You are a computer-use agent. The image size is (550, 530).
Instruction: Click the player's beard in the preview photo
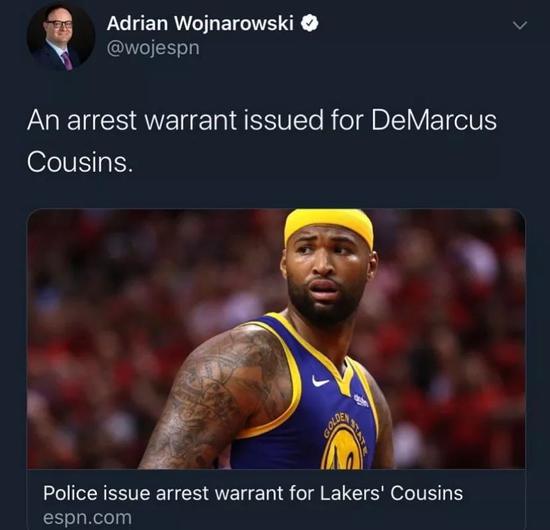pos(324,307)
